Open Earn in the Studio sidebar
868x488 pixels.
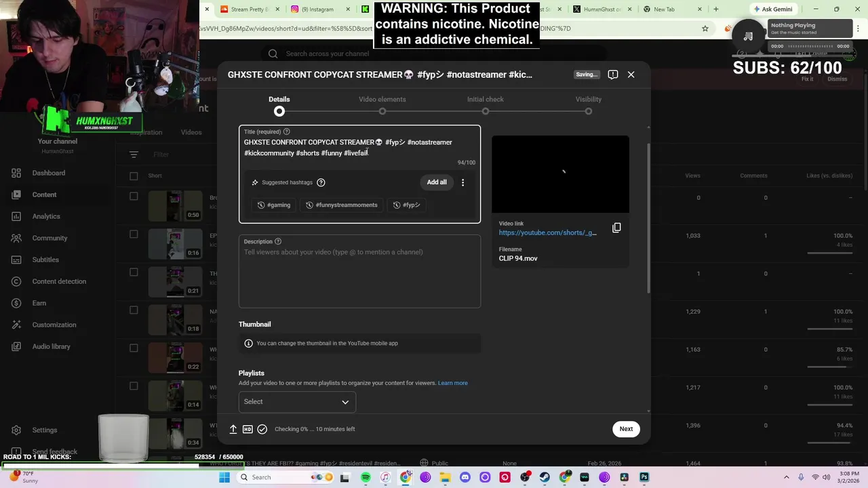point(41,303)
